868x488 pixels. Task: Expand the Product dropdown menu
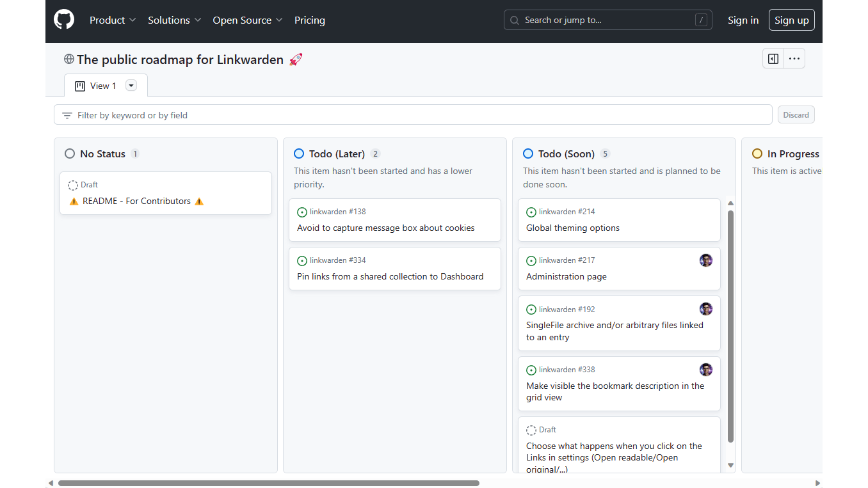click(x=113, y=20)
